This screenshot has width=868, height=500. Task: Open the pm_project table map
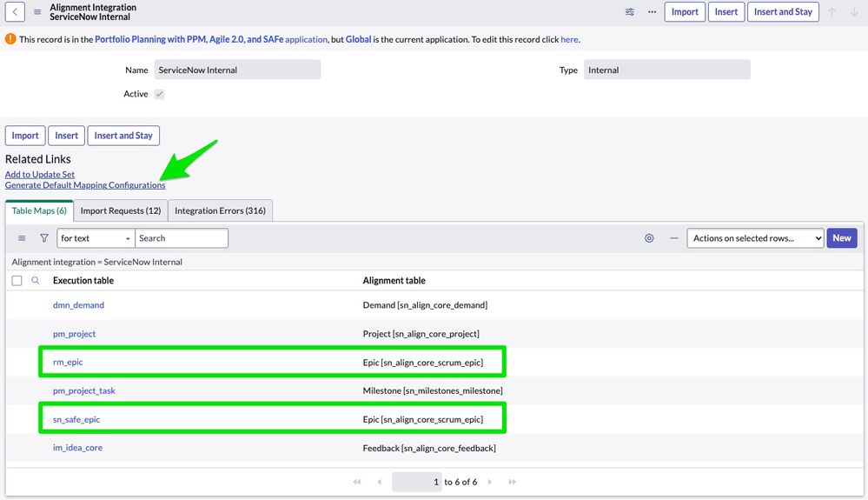tap(74, 334)
